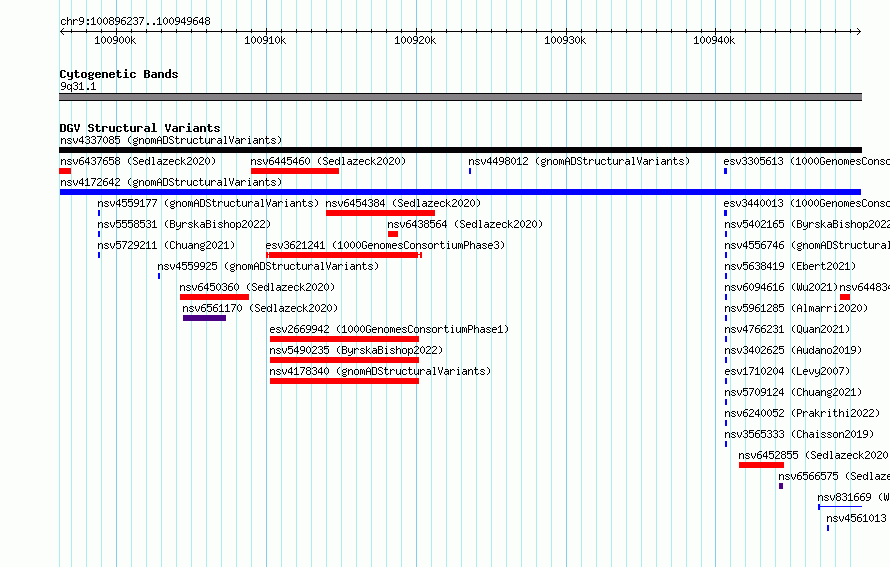Click esv3440013 1000Genomes label
The image size is (890, 567).
click(807, 203)
